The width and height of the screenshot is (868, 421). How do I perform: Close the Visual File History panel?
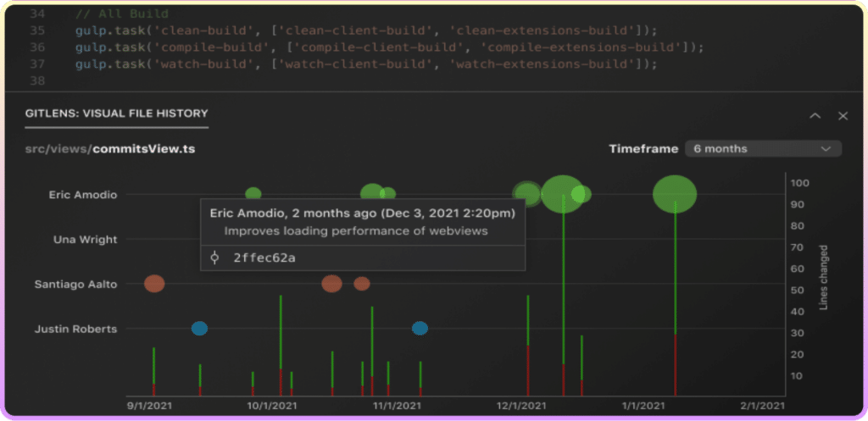point(843,115)
